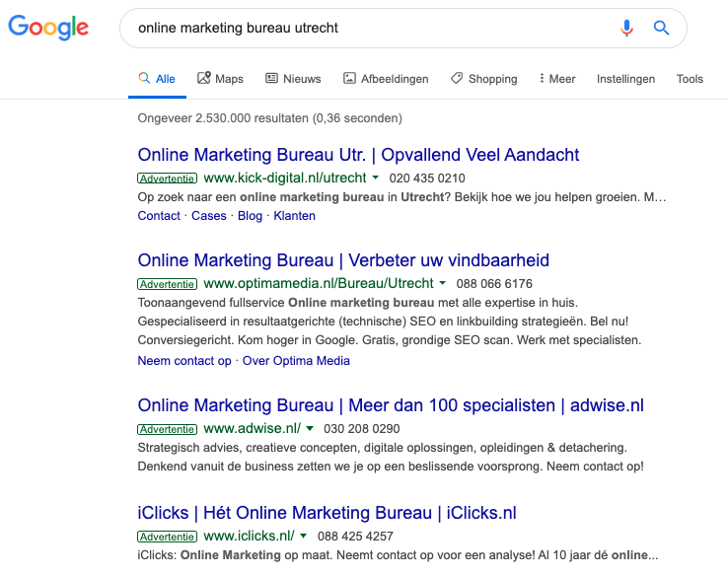Image resolution: width=728 pixels, height=576 pixels.
Task: Open 'Over Optima Media' sitelink
Action: point(296,361)
